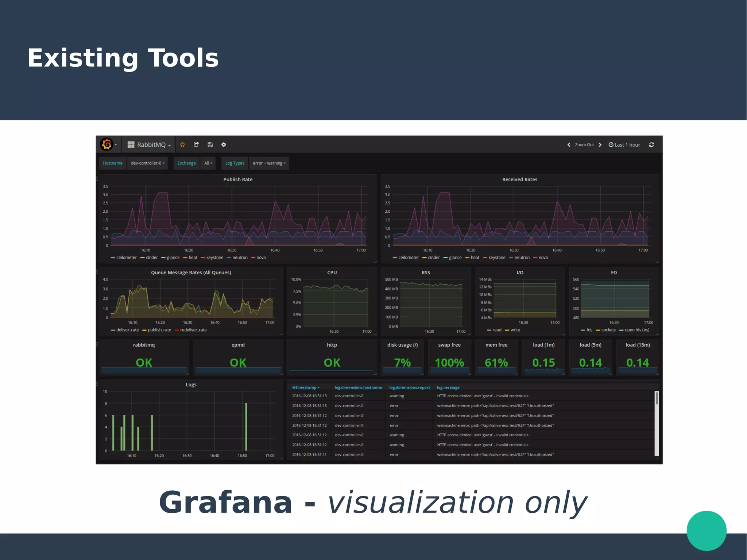The height and width of the screenshot is (560, 747).
Task: Click the rabbitmq OK status panel
Action: point(144,357)
